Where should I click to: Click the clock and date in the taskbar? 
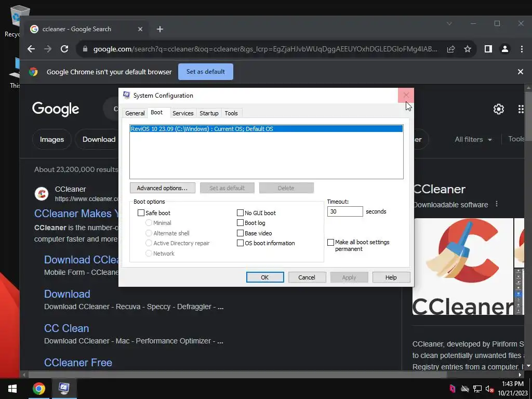click(513, 389)
